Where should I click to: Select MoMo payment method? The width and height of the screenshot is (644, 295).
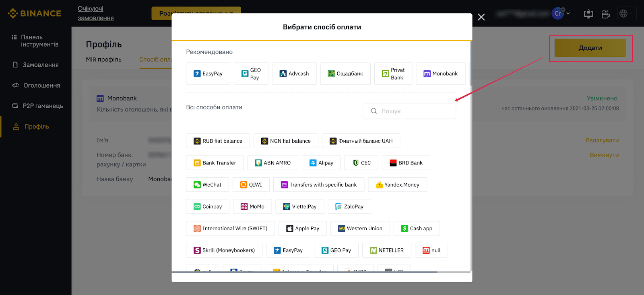[252, 207]
